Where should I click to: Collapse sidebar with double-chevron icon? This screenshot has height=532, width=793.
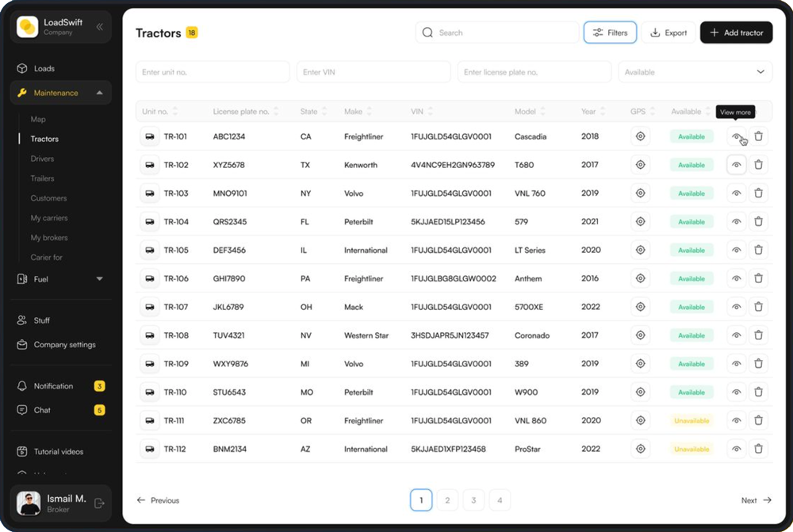(100, 27)
